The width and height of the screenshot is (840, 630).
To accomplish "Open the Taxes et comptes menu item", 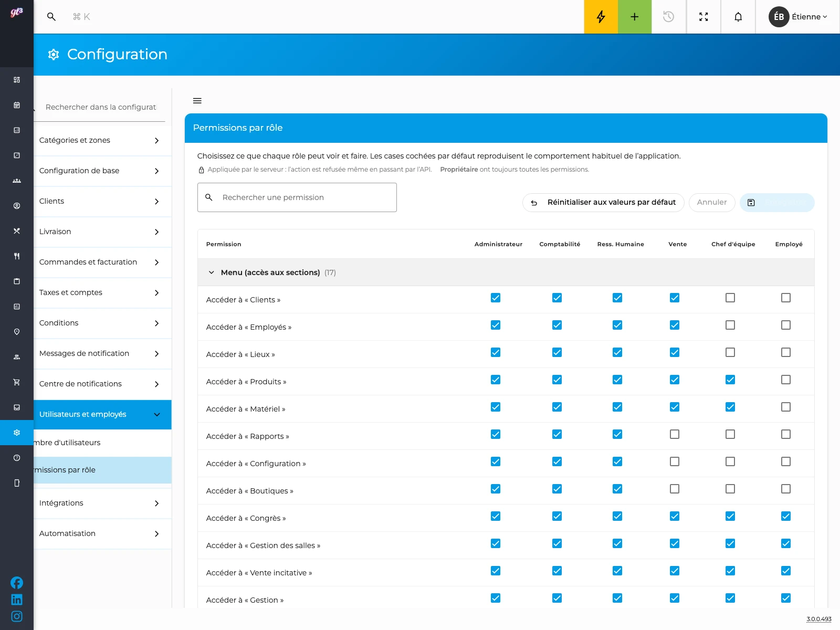I will click(102, 292).
